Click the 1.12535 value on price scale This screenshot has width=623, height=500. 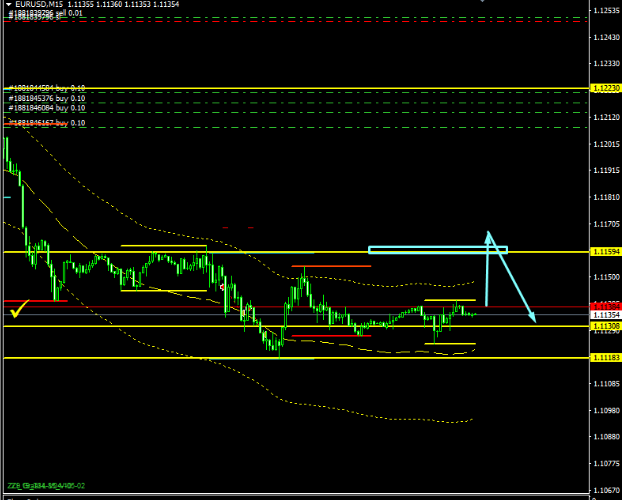click(604, 11)
